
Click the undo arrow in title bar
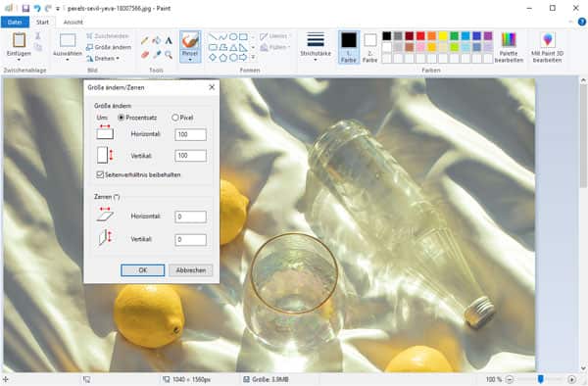point(37,8)
